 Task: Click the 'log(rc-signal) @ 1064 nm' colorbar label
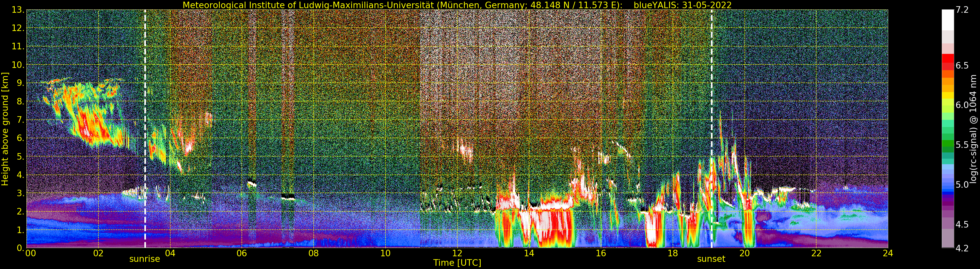973,129
